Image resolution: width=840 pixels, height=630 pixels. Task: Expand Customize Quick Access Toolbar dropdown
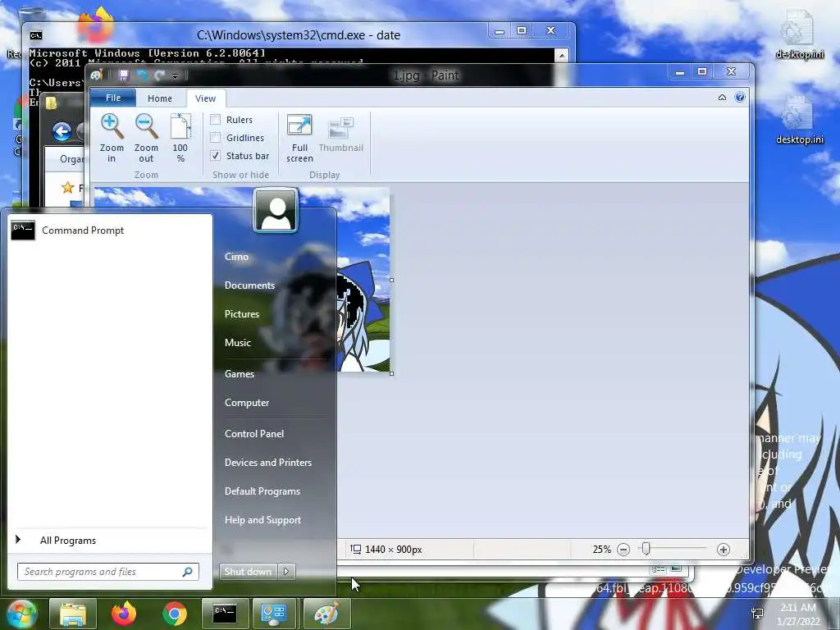coord(175,76)
